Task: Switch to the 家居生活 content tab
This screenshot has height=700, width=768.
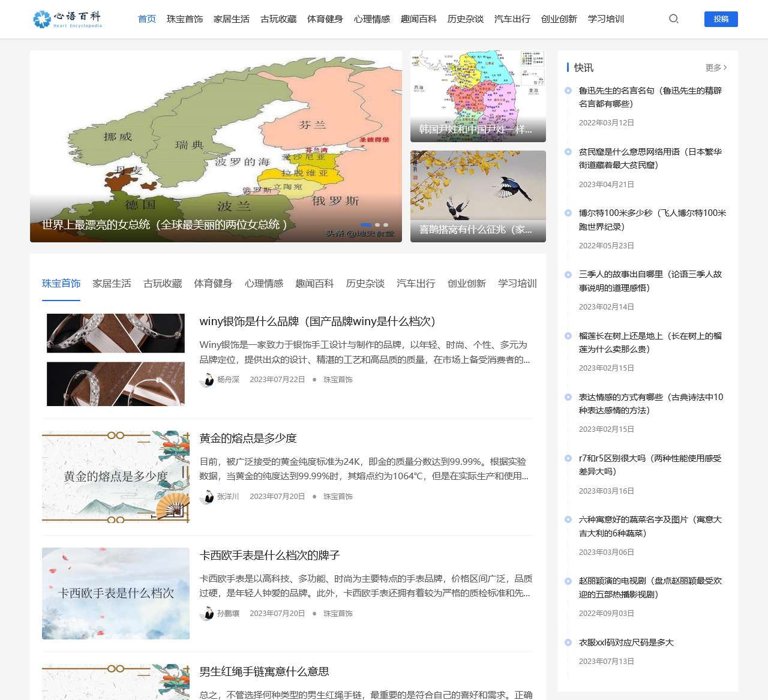Action: tap(112, 284)
